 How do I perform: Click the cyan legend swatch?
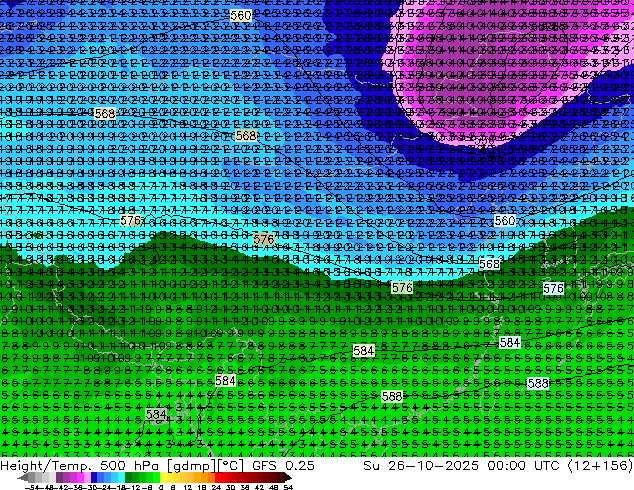[x=122, y=477]
